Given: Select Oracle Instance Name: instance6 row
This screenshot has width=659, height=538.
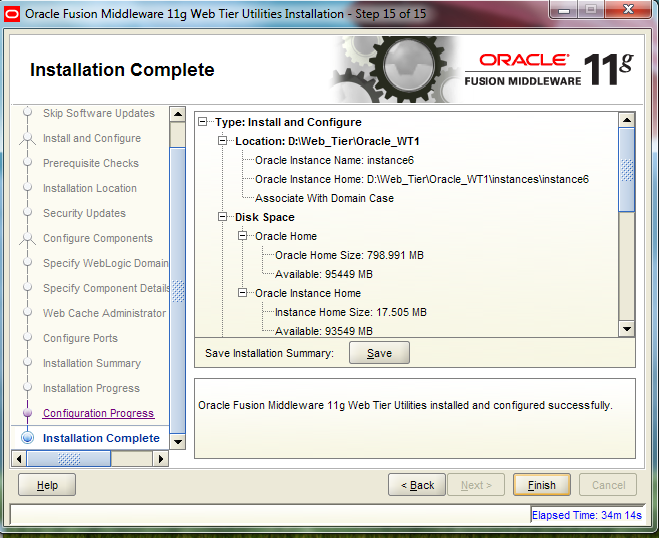Looking at the screenshot, I should 335,160.
